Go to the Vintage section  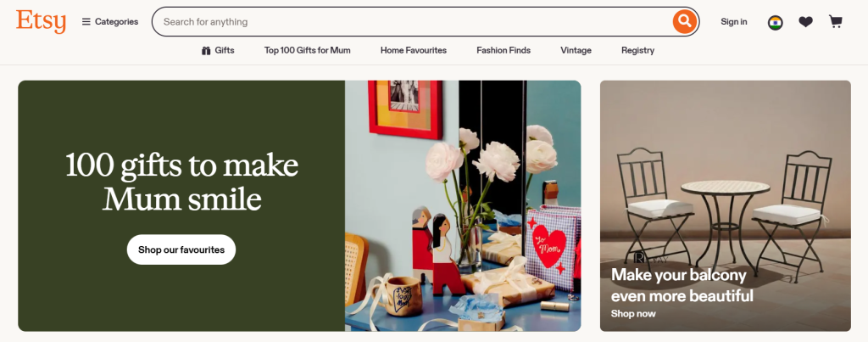[576, 50]
